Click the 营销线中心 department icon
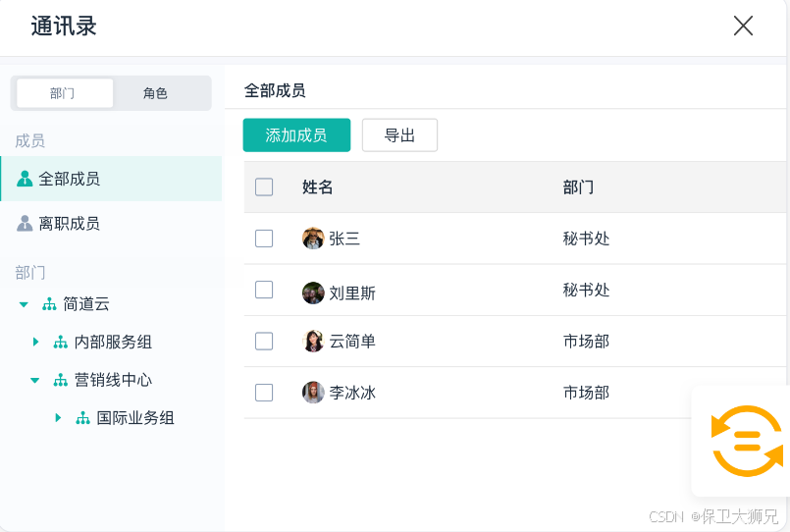 click(x=61, y=380)
